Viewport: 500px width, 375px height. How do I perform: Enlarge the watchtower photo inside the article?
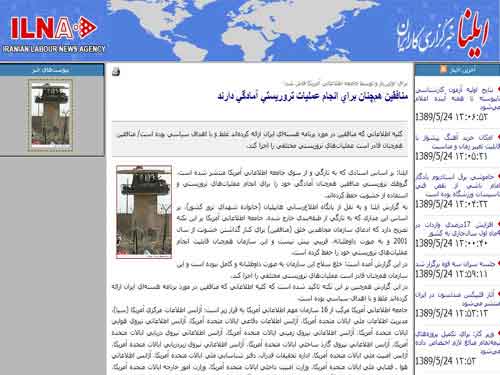click(x=144, y=212)
